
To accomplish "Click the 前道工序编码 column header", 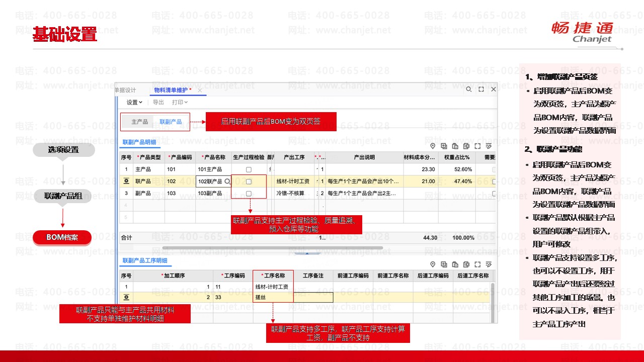I will pos(353,276).
